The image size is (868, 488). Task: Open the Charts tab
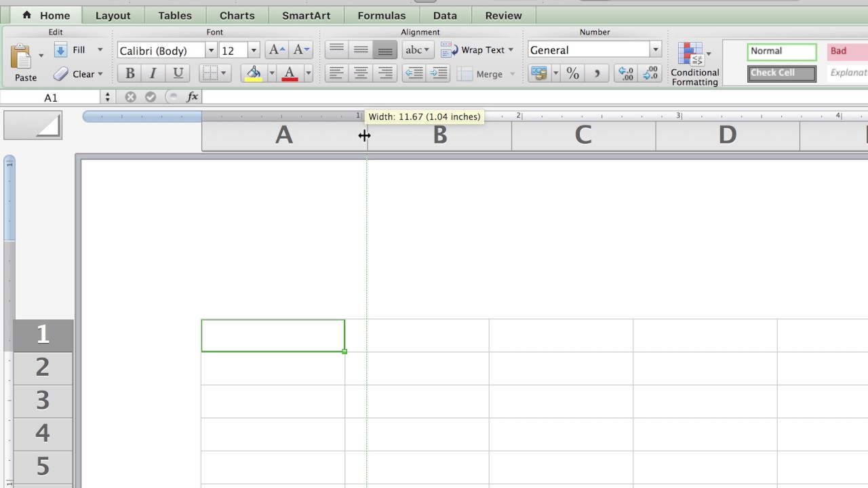pyautogui.click(x=237, y=15)
